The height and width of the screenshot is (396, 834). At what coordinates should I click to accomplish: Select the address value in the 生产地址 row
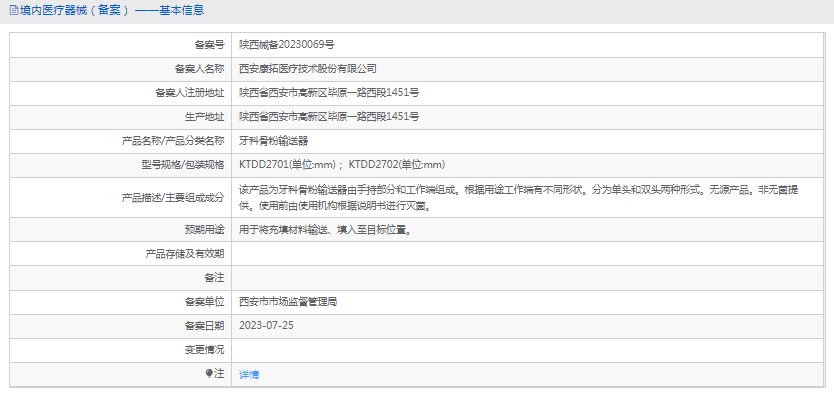329,117
